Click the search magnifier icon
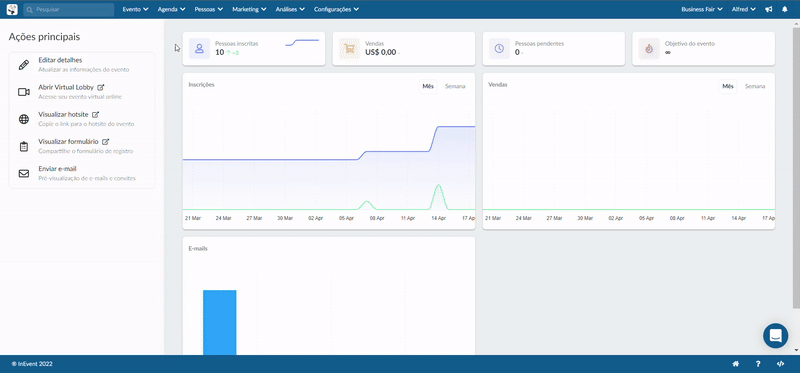This screenshot has width=800, height=373. pos(30,10)
